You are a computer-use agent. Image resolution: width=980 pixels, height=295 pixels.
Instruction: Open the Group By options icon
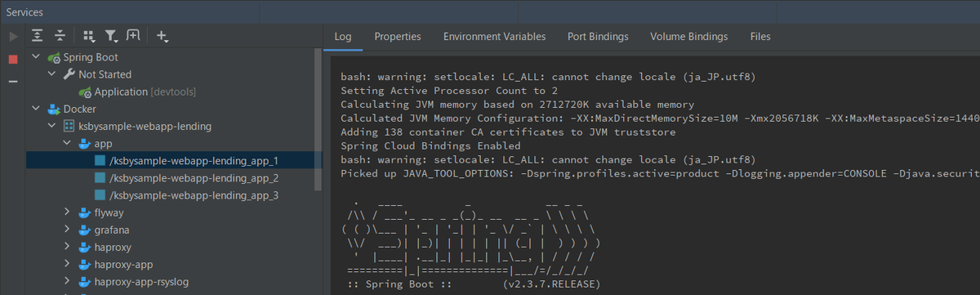[x=89, y=36]
